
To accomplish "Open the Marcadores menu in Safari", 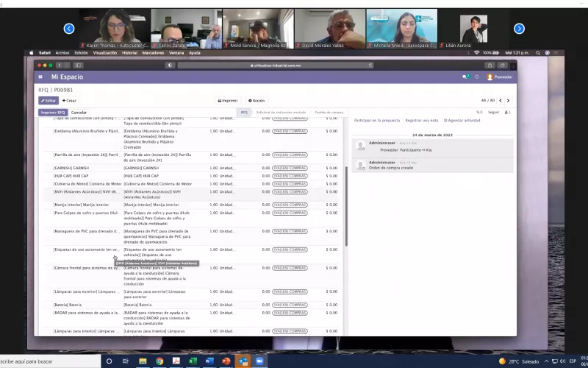I will [x=153, y=53].
